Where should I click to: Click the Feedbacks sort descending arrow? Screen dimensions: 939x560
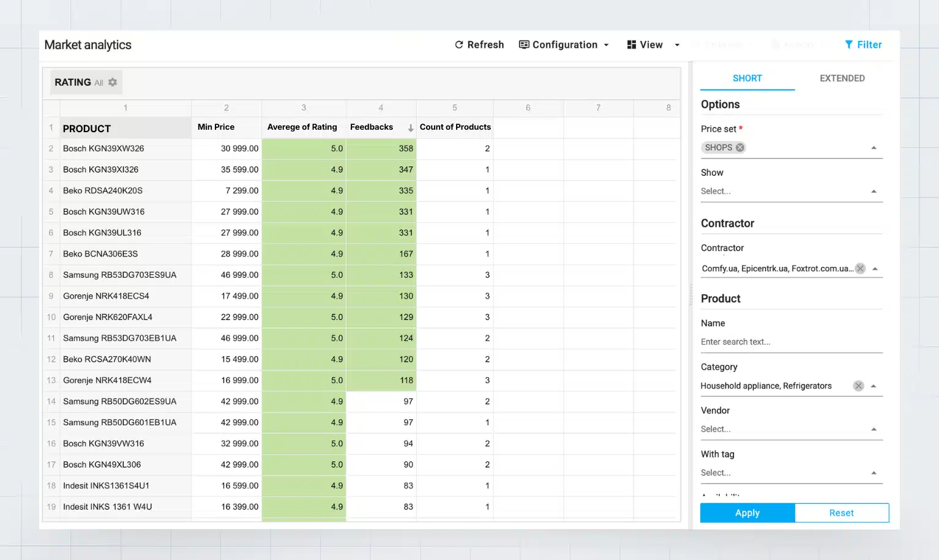click(x=410, y=128)
